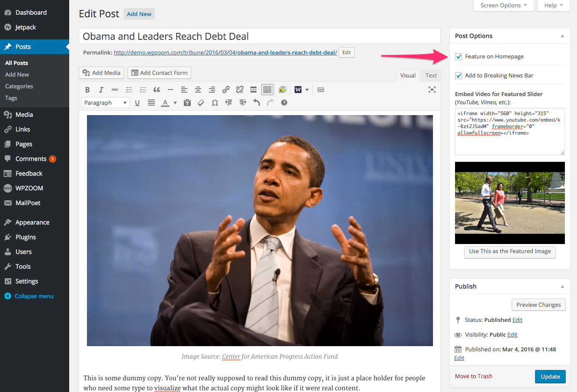Click the undo arrow in toolbar

(256, 103)
